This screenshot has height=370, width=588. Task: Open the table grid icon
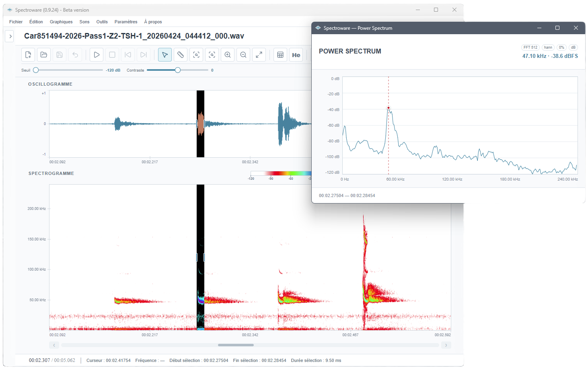280,55
